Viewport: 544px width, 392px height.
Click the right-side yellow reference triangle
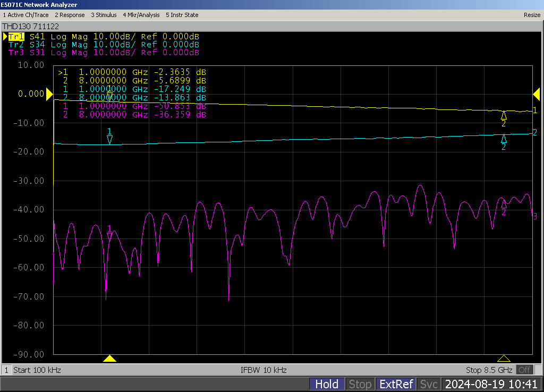(x=536, y=95)
